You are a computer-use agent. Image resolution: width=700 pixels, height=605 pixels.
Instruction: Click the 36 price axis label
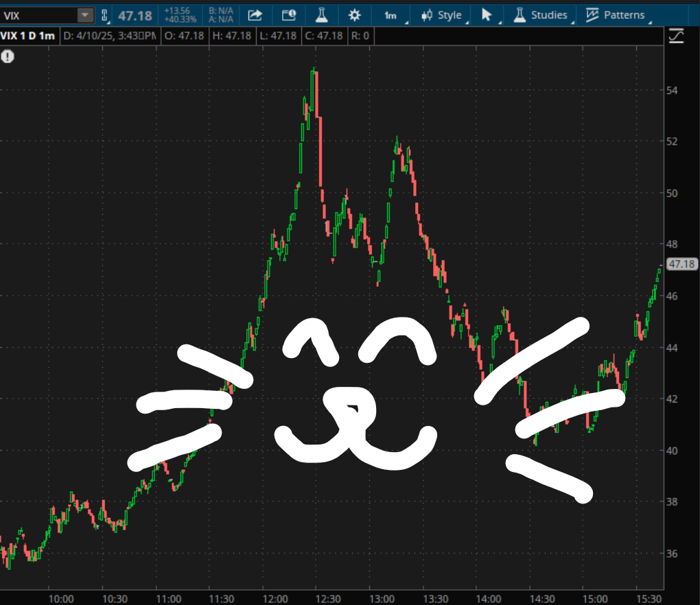pyautogui.click(x=671, y=554)
